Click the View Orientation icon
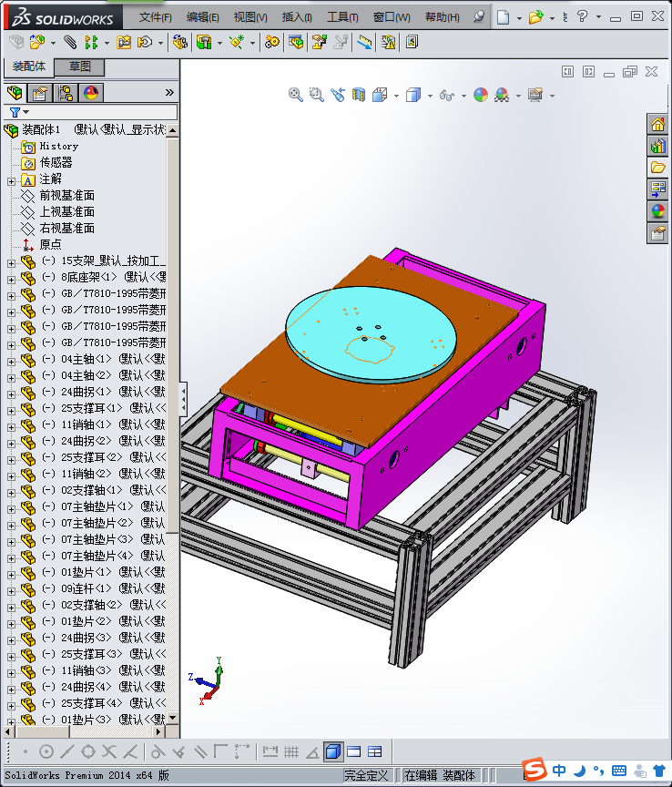672x787 pixels. pyautogui.click(x=380, y=95)
